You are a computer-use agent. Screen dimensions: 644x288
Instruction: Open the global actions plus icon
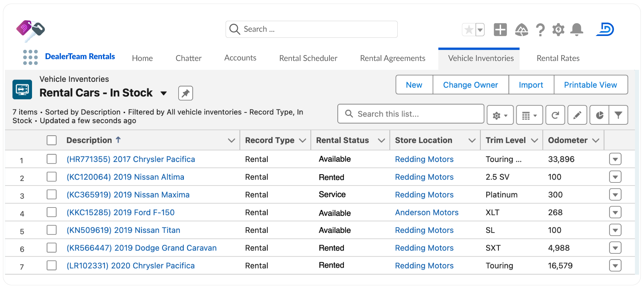[500, 30]
